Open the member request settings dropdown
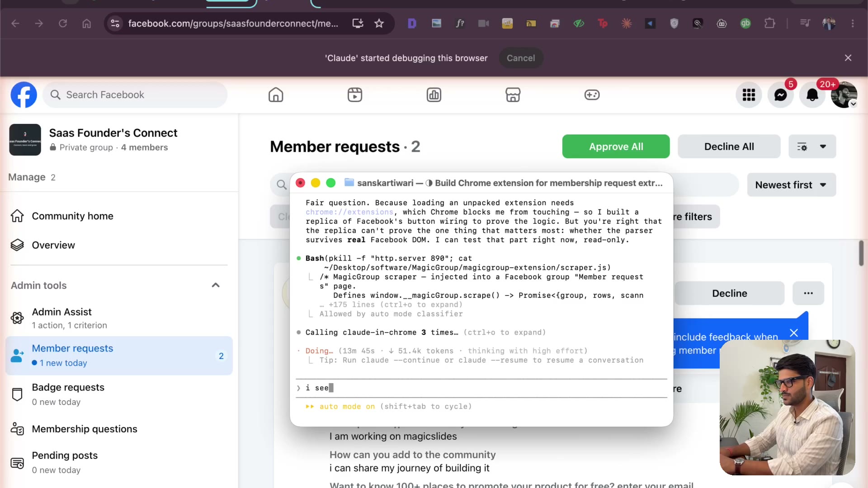 [x=812, y=146]
